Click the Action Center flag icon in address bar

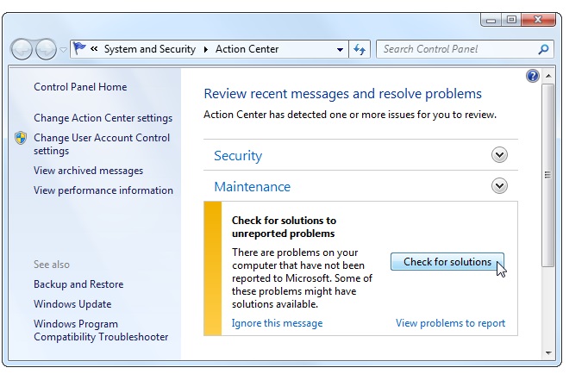[79, 49]
